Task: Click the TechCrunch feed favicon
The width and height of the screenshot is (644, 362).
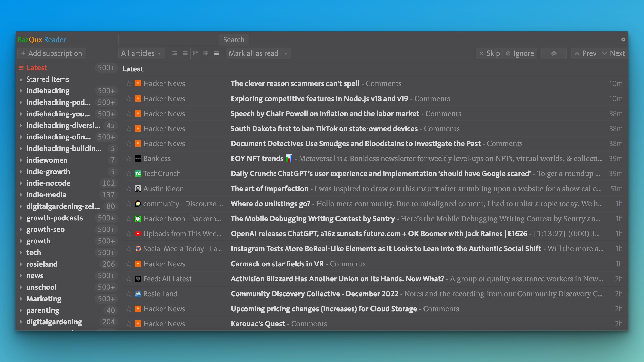Action: pos(138,174)
